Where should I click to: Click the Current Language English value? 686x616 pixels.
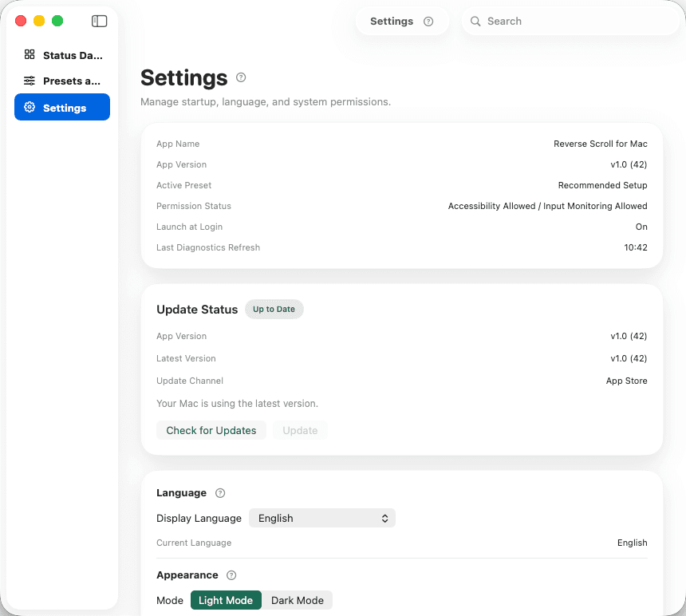pos(633,543)
